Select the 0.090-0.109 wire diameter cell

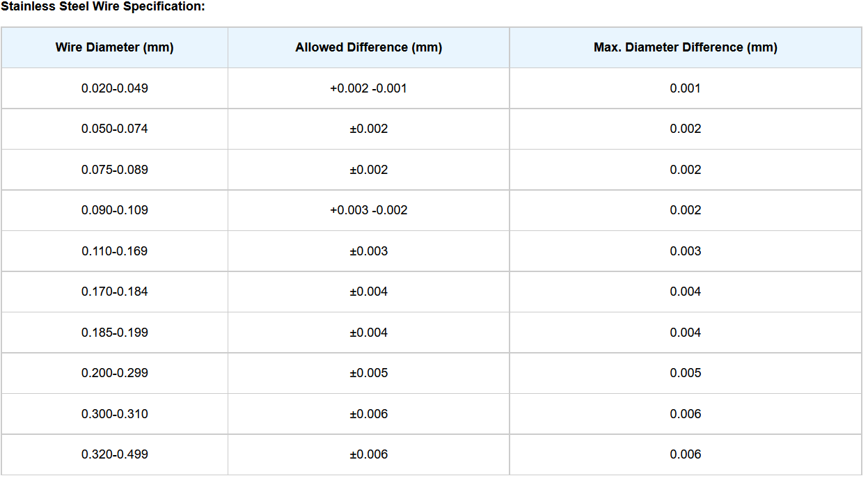(x=115, y=210)
